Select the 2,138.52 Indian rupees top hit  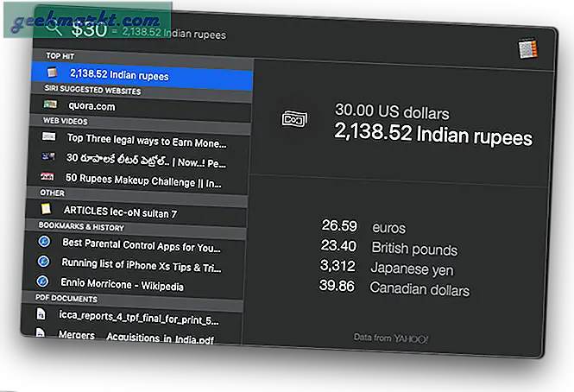[x=119, y=76]
